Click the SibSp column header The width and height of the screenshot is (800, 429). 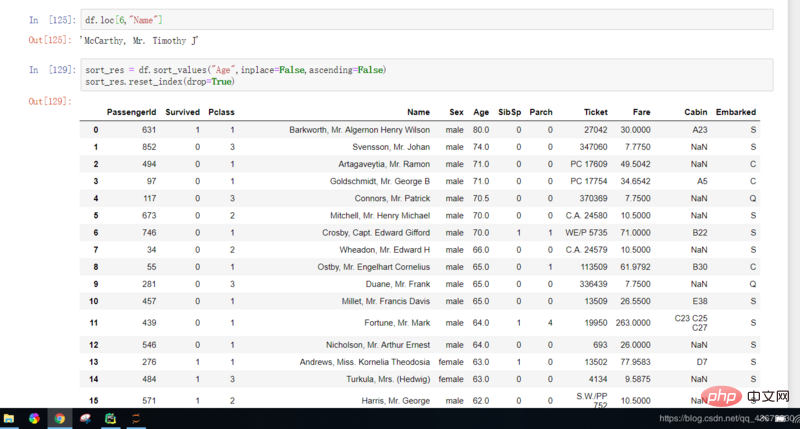tap(509, 112)
